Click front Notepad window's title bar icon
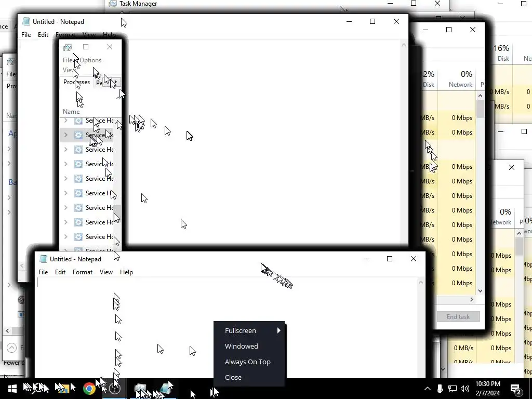532x399 pixels. [43, 259]
